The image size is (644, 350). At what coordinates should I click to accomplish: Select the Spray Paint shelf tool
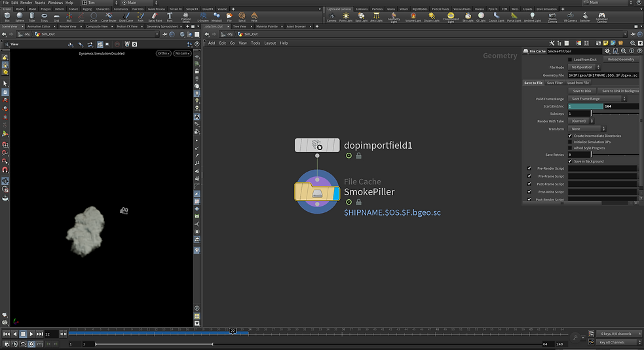(155, 17)
